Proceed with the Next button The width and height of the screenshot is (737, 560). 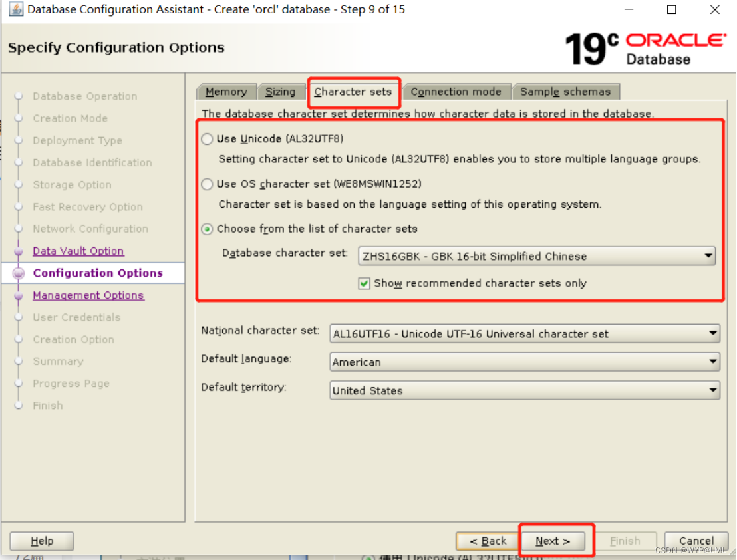pyautogui.click(x=553, y=541)
